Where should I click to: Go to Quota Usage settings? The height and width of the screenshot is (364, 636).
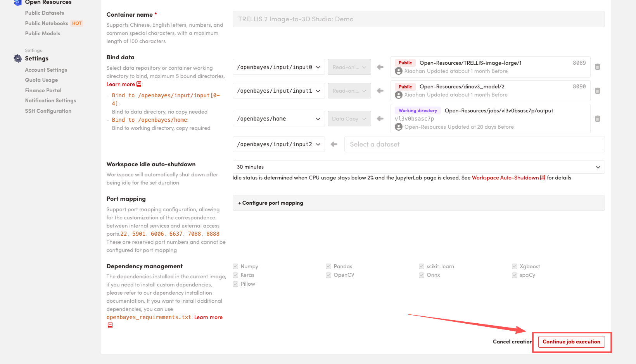pos(41,80)
